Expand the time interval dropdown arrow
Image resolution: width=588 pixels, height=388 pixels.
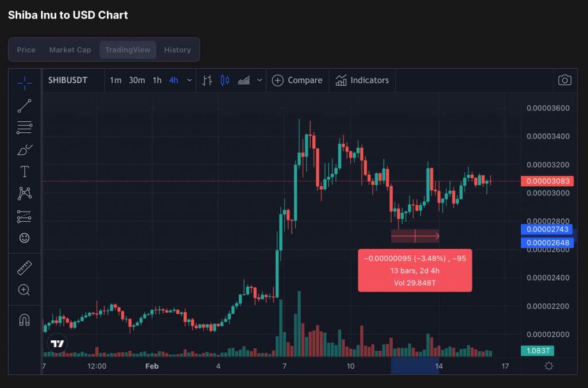[189, 80]
